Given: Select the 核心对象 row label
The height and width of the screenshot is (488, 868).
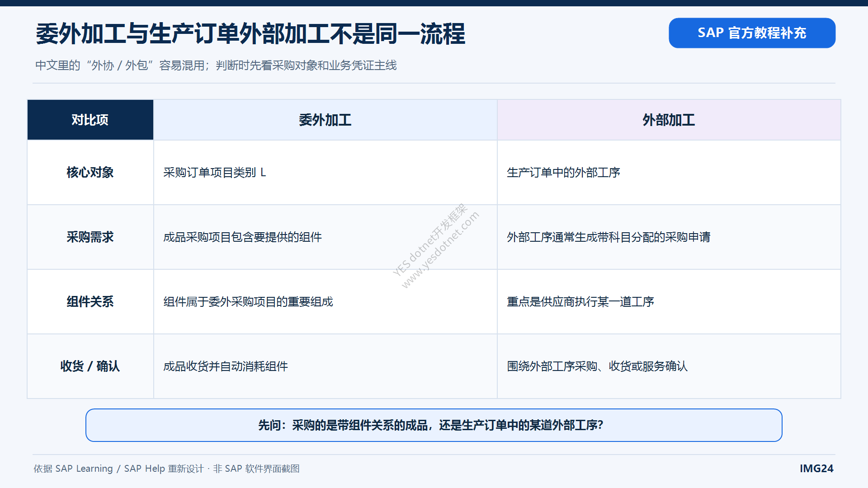Looking at the screenshot, I should (90, 172).
